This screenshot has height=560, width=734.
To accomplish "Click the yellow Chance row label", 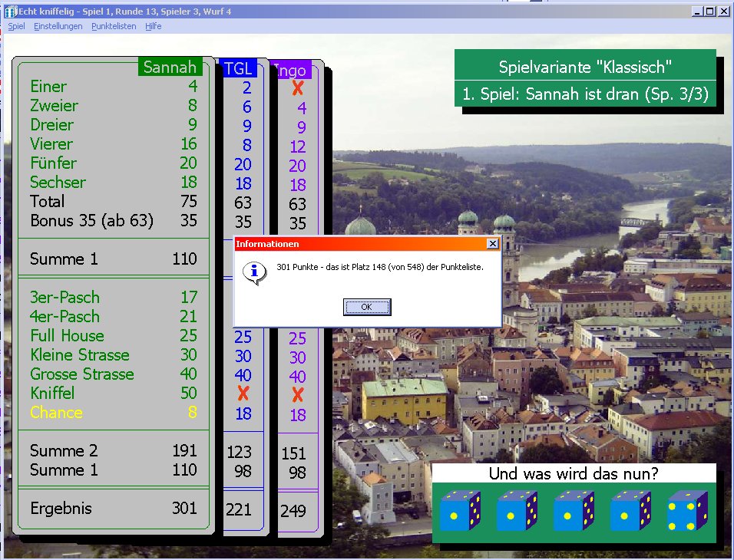I will click(56, 413).
